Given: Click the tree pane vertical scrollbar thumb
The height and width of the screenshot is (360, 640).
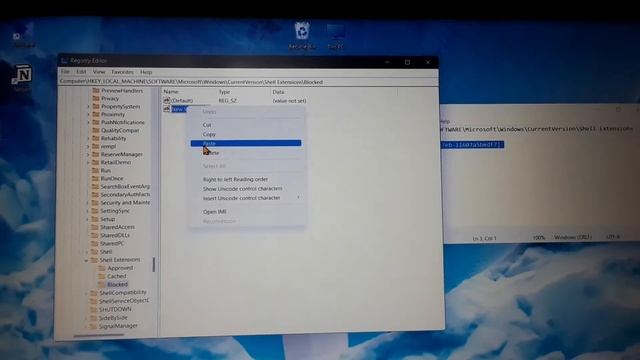Looking at the screenshot, I should click(x=154, y=264).
